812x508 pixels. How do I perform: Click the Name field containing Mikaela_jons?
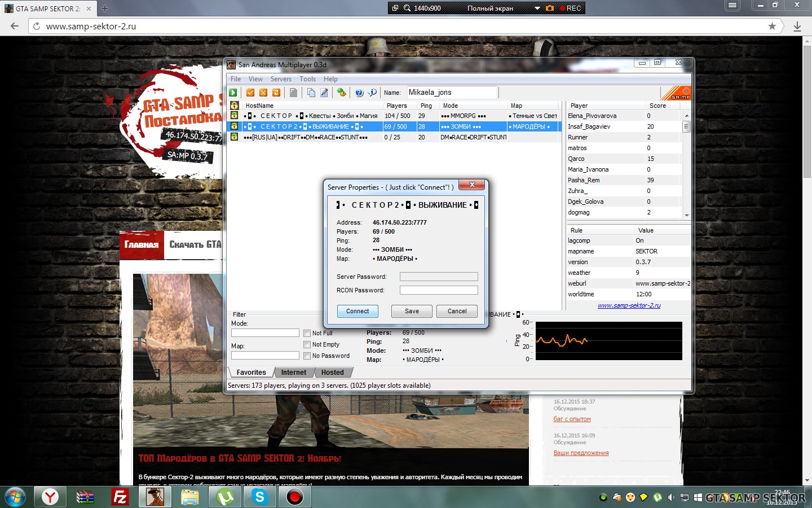[452, 93]
